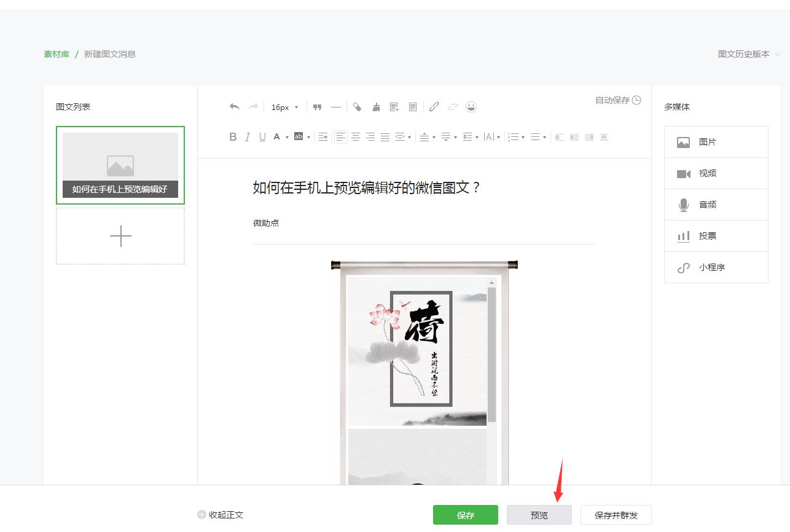Undo the last edit with the undo arrow
The width and height of the screenshot is (790, 532).
click(x=234, y=107)
